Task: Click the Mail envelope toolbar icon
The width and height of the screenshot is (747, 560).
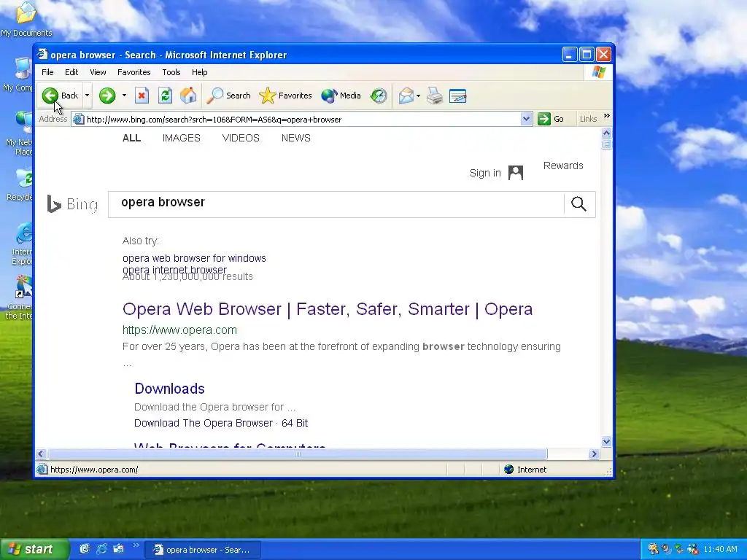Action: coord(406,96)
